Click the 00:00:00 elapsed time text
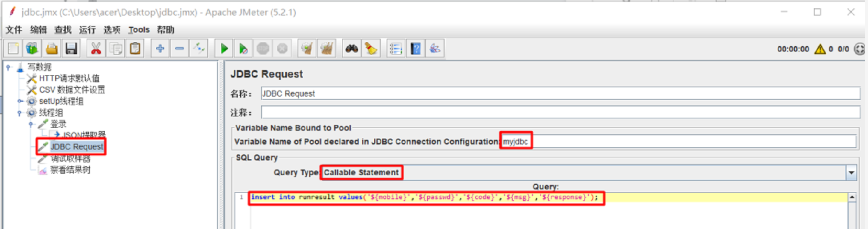Screen dimensions: 868x229 (793, 49)
